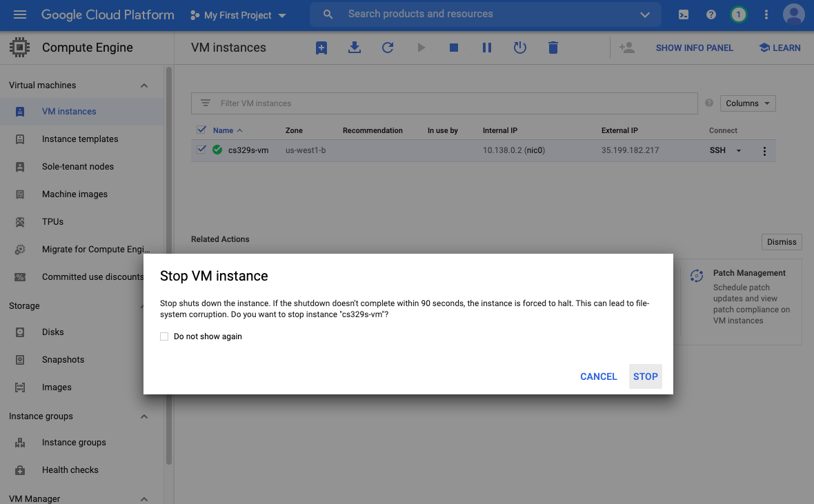Open the Columns dropdown
This screenshot has width=814, height=504.
(748, 103)
